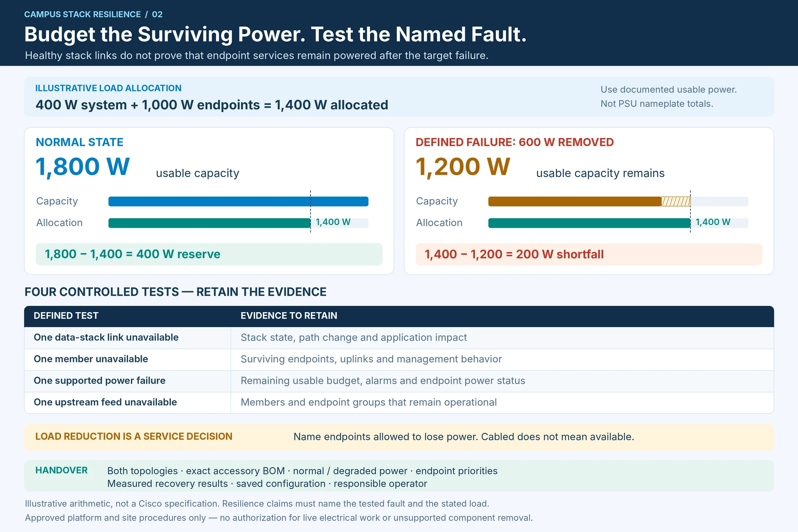Image resolution: width=798 pixels, height=532 pixels.
Task: Click 'Stack state, path change and application impact'
Action: pos(354,337)
